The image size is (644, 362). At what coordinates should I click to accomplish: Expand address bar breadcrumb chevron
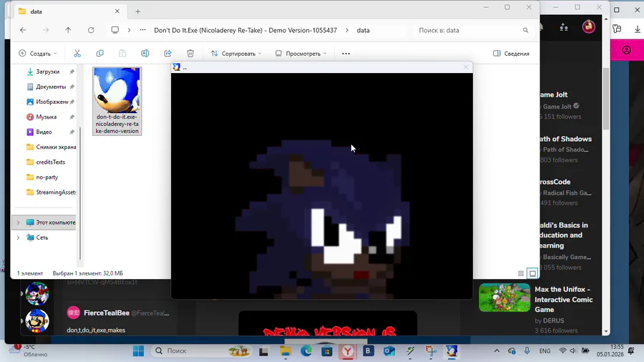point(129,30)
